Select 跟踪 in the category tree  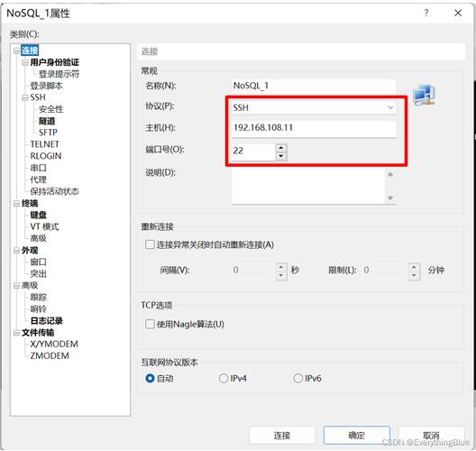click(38, 298)
